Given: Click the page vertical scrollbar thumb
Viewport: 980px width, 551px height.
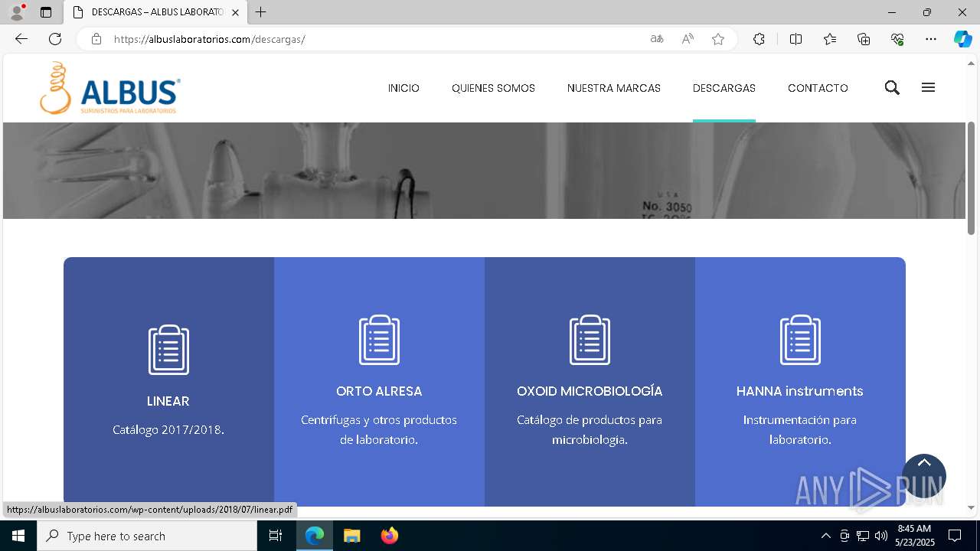Looking at the screenshot, I should click(972, 178).
